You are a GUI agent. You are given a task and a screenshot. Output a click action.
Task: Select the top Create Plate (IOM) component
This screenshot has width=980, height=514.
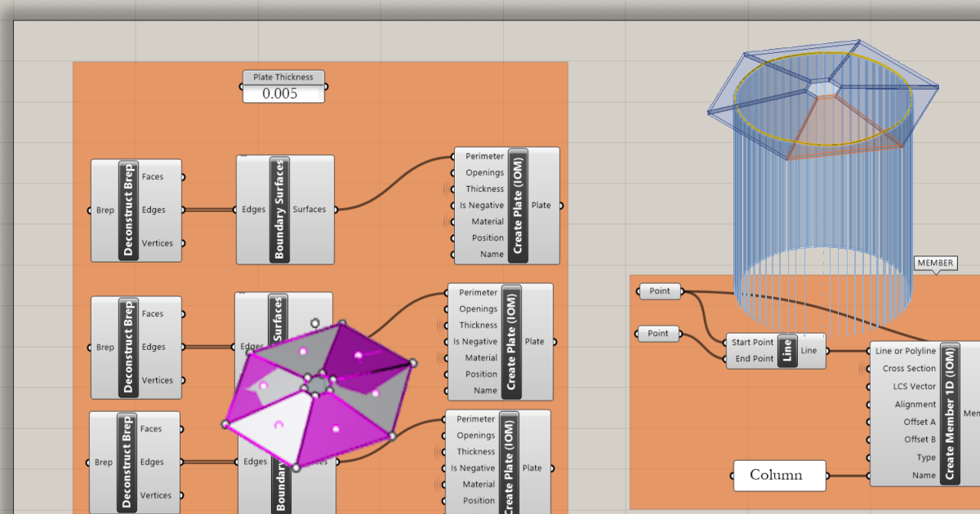[517, 205]
